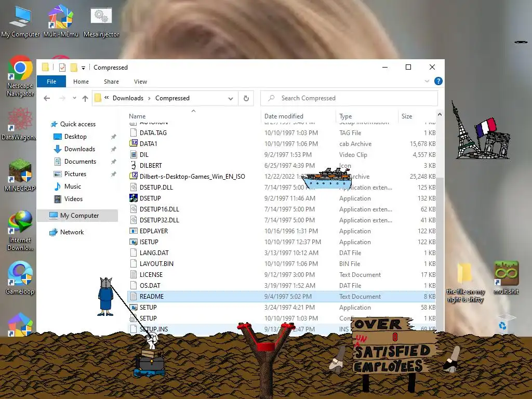Switch to the Home ribbon tab
Screen dimensions: 532x399
tap(81, 82)
